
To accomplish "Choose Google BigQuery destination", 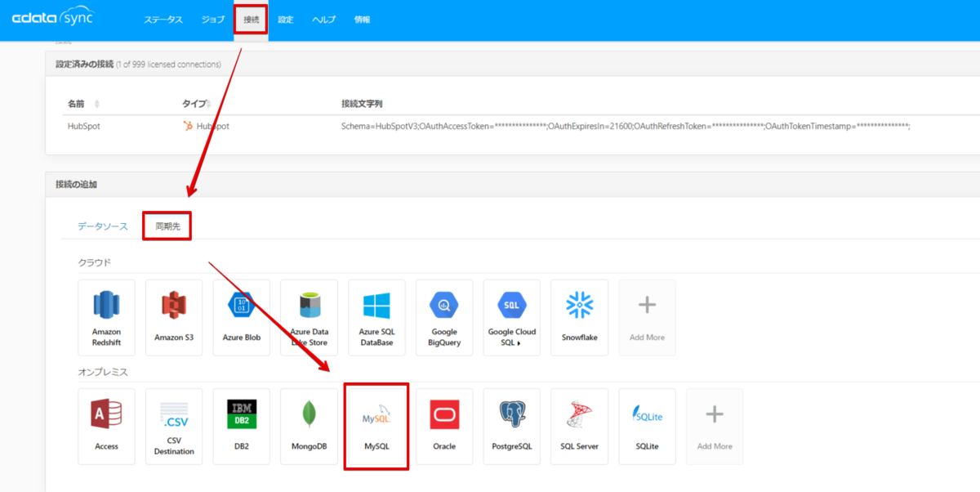I will [444, 317].
